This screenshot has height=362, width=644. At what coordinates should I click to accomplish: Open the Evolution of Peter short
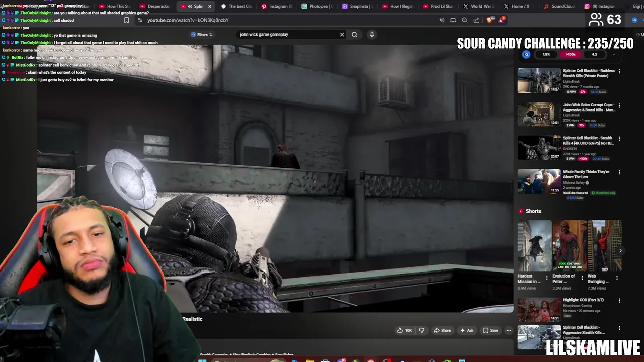[569, 245]
